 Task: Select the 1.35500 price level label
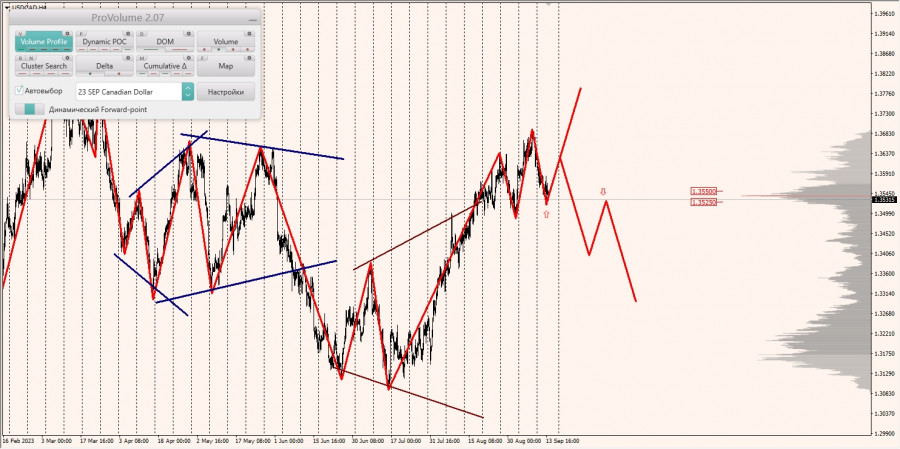tap(704, 191)
